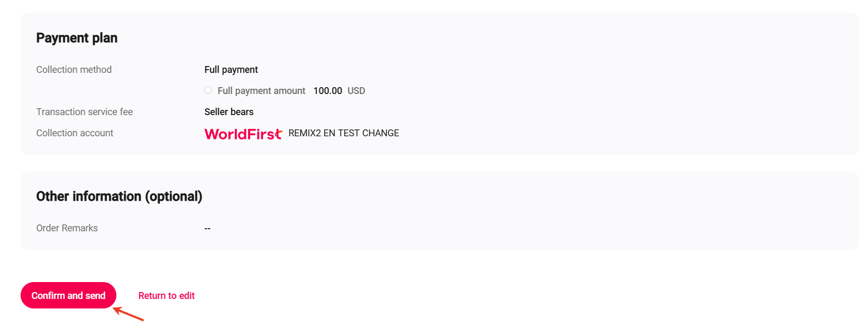Click the WorldFirst logo
The height and width of the screenshot is (328, 868).
click(x=243, y=133)
